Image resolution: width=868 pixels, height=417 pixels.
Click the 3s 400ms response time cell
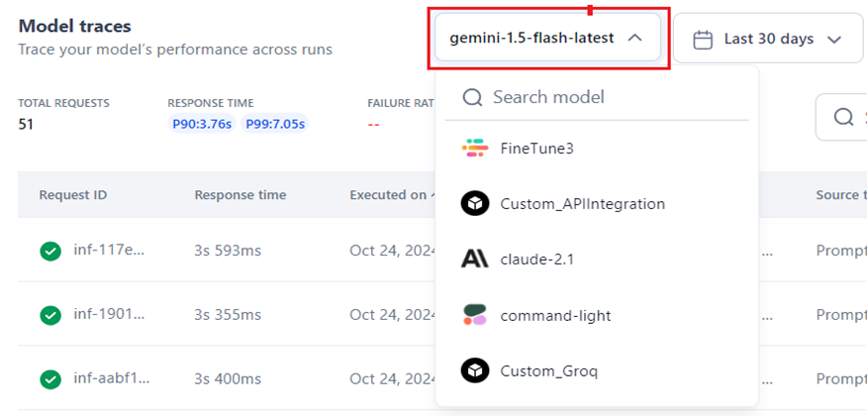tap(228, 378)
